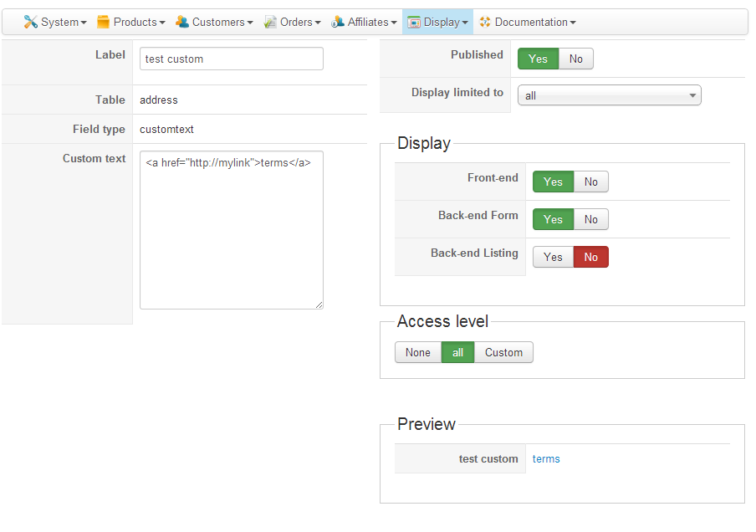The image size is (756, 532).
Task: Click the Products box icon
Action: pyautogui.click(x=103, y=22)
